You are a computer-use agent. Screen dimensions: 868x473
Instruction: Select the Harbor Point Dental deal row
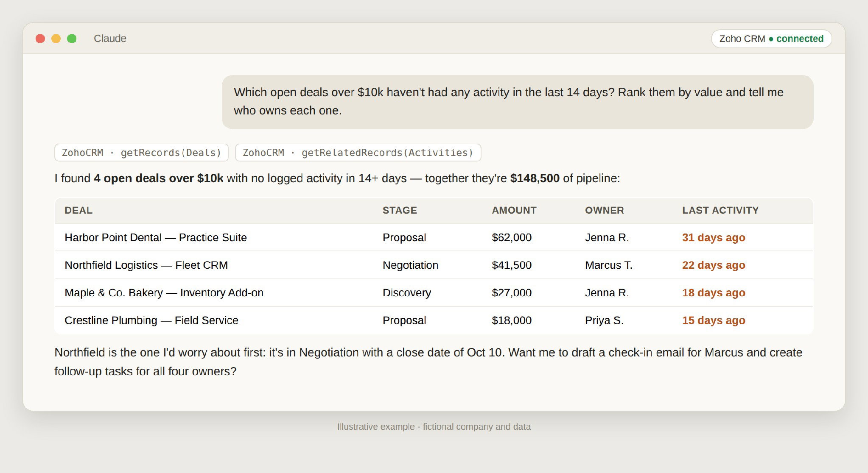pos(434,237)
